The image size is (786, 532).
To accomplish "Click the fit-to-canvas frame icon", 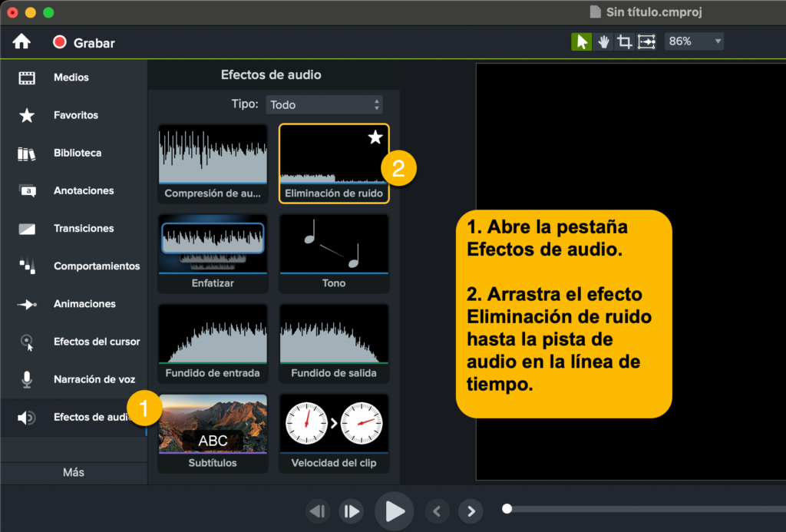I will [x=646, y=41].
